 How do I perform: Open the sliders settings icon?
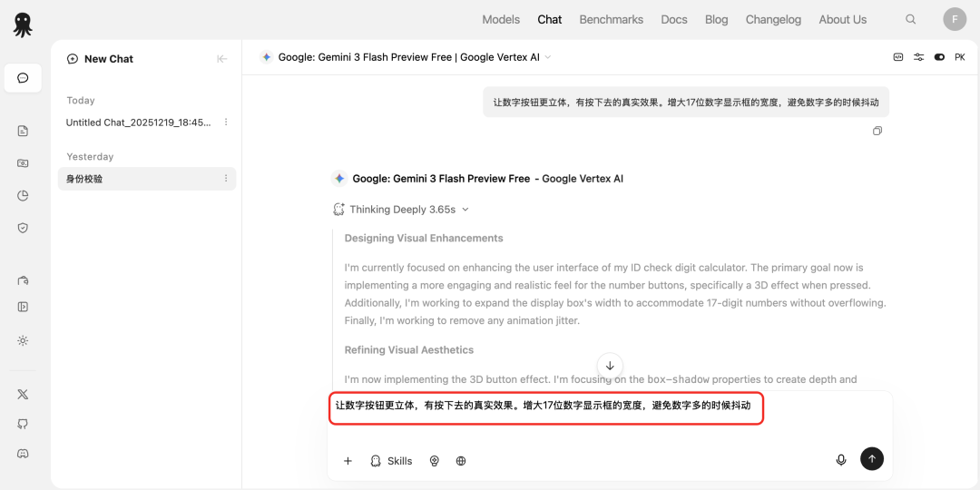(918, 57)
